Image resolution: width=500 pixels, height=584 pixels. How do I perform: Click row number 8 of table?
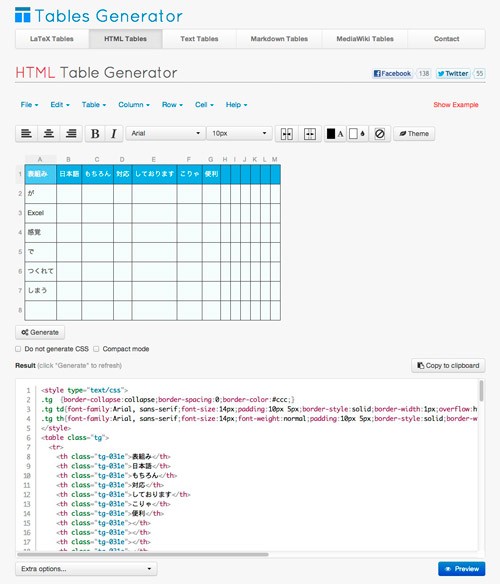[20, 310]
